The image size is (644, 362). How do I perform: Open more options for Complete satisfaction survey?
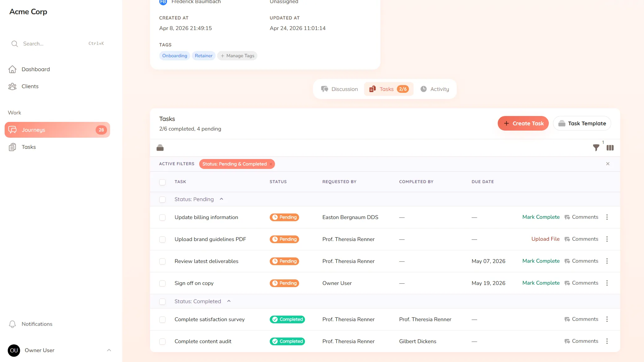(607, 319)
